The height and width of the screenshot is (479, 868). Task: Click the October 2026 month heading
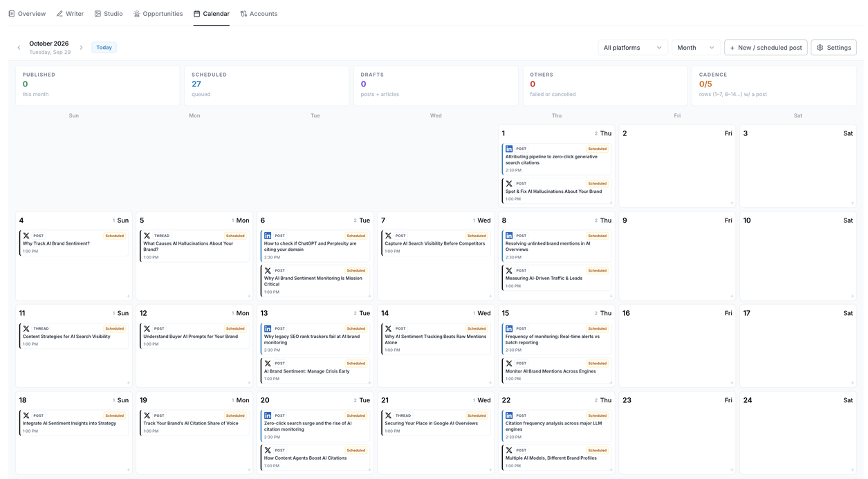pyautogui.click(x=49, y=44)
